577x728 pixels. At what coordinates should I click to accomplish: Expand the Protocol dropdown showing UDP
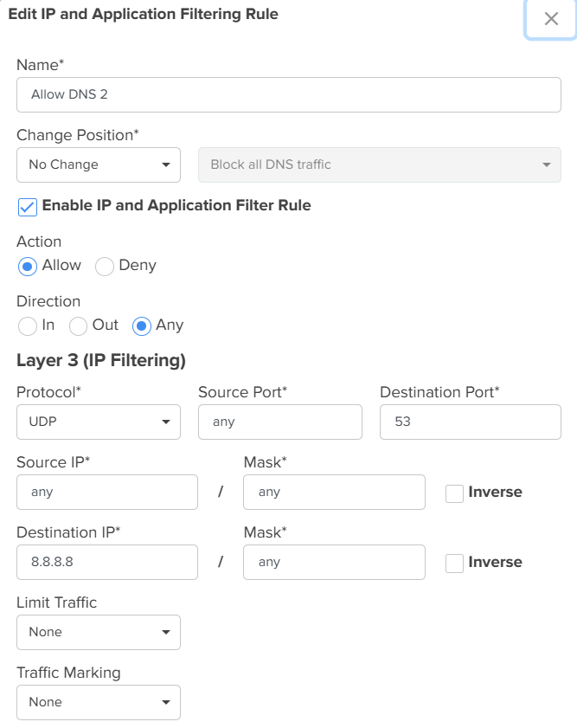98,422
